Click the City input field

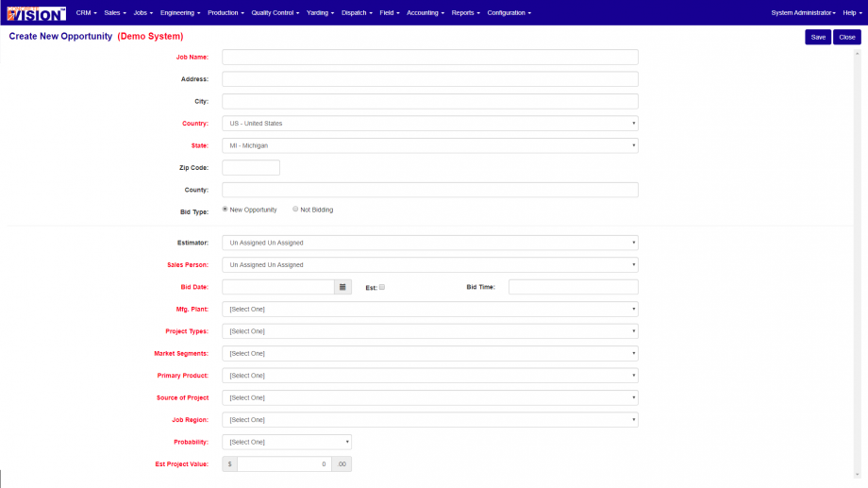(x=430, y=101)
